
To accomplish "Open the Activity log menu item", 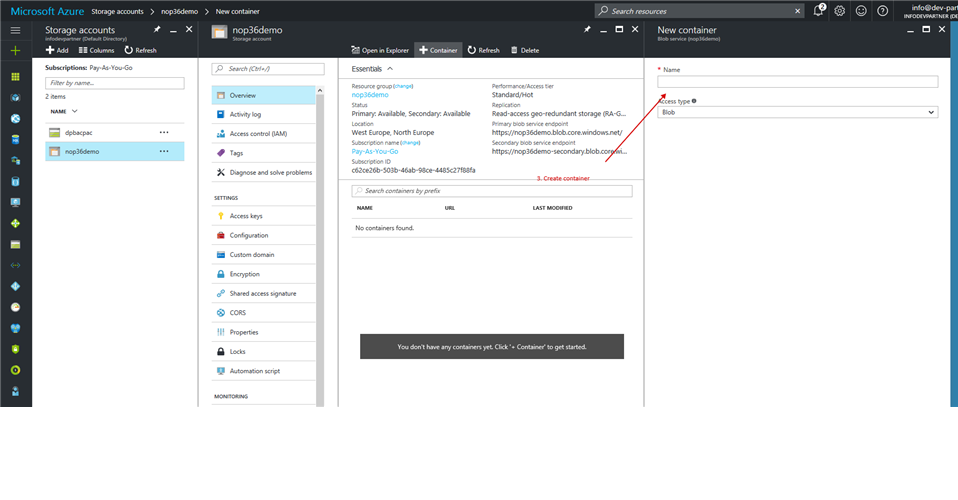I will click(263, 114).
